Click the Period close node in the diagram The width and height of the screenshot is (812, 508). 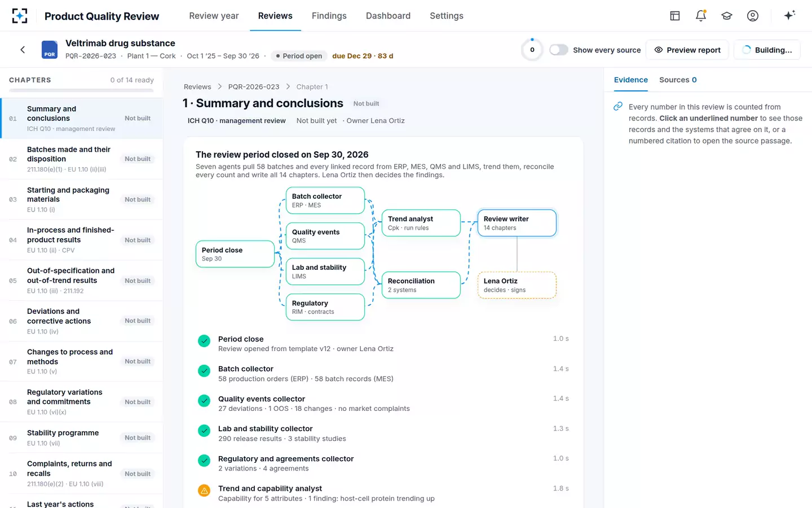coord(235,254)
